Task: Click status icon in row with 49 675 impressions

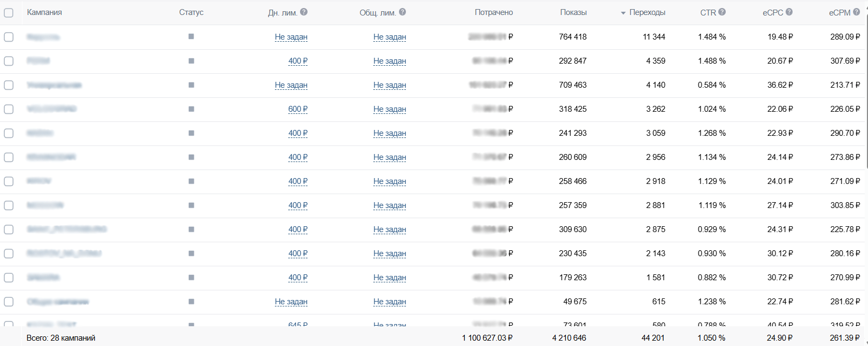Action: [x=191, y=301]
